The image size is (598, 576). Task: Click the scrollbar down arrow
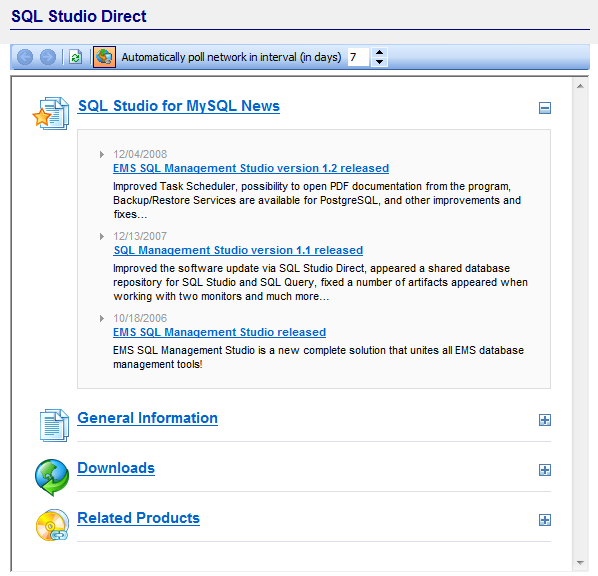click(580, 563)
